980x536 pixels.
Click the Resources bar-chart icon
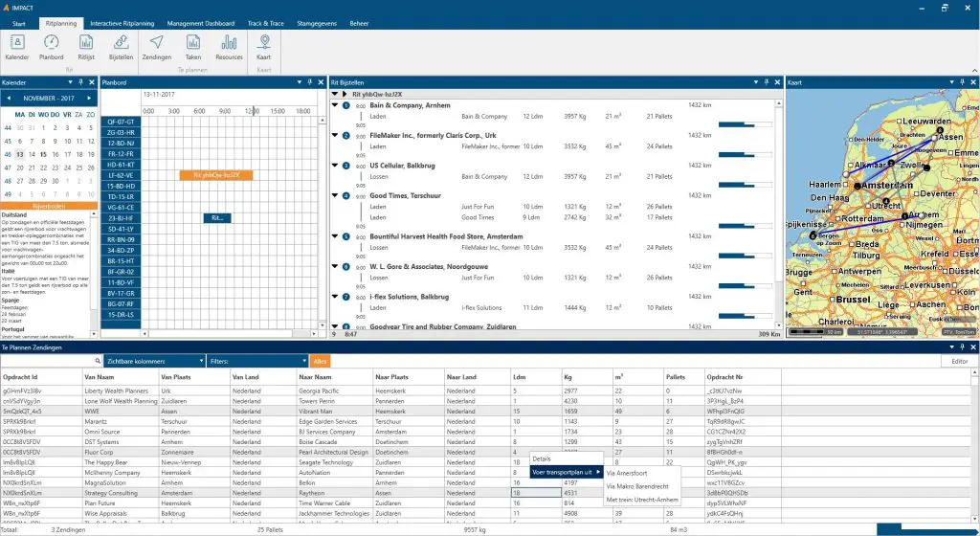[229, 45]
